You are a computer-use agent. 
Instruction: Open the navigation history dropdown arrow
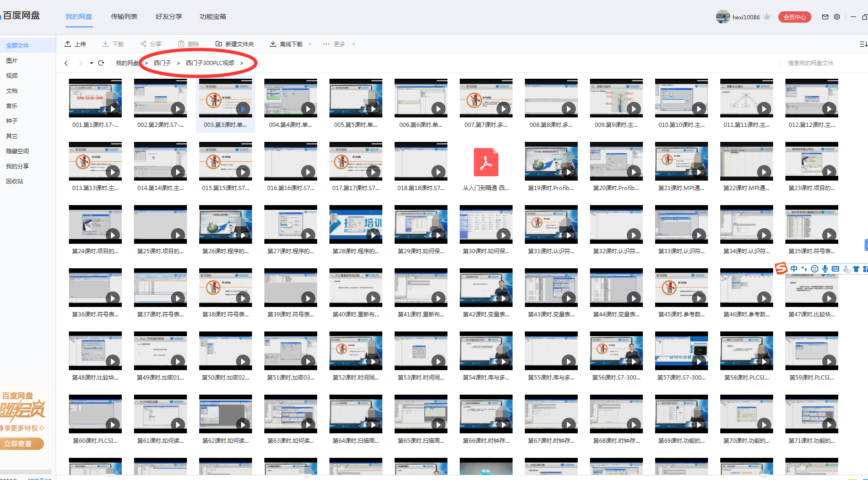[x=91, y=63]
